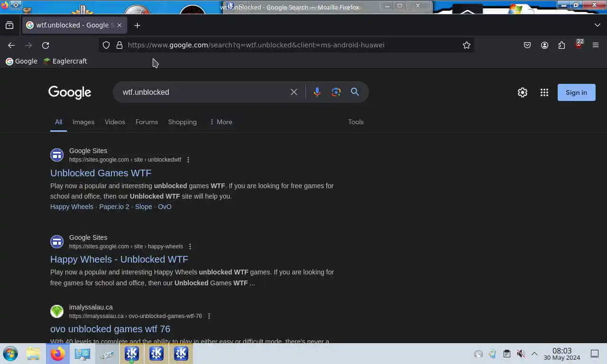
Task: Start Google voice search microphone
Action: click(x=317, y=92)
